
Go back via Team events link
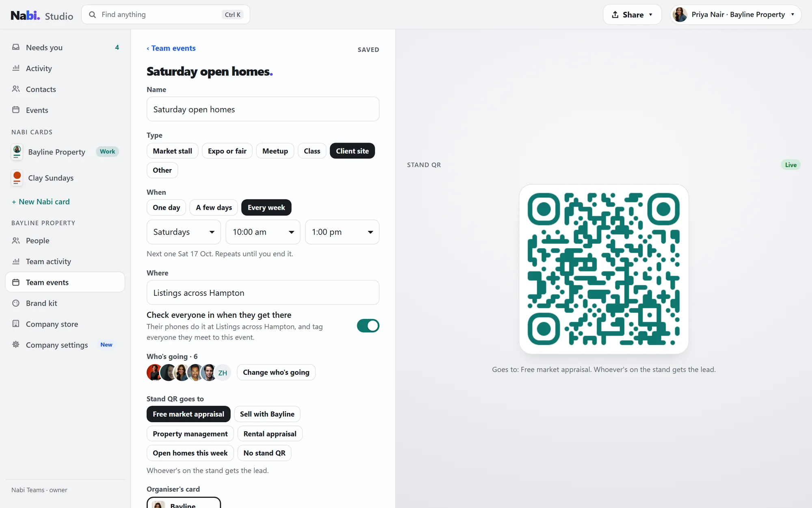coord(171,48)
